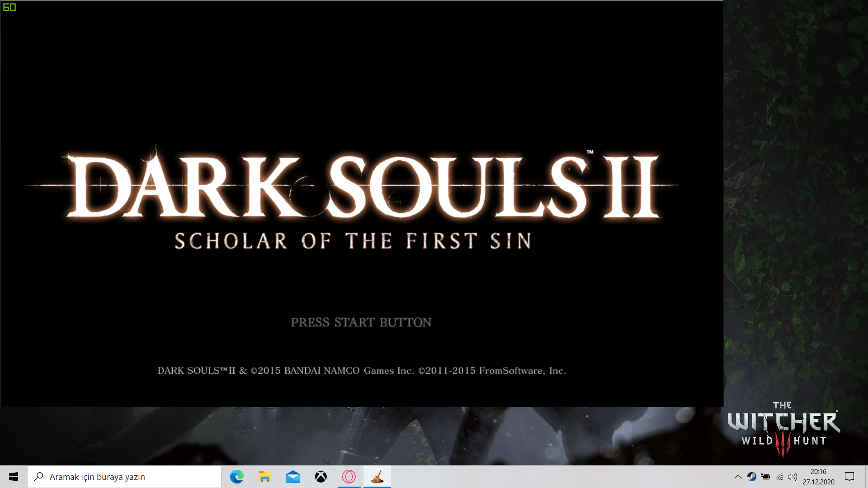Viewport: 868px width, 488px height.
Task: Select the Dark Souls II bonfire taskbar icon
Action: pyautogui.click(x=377, y=477)
